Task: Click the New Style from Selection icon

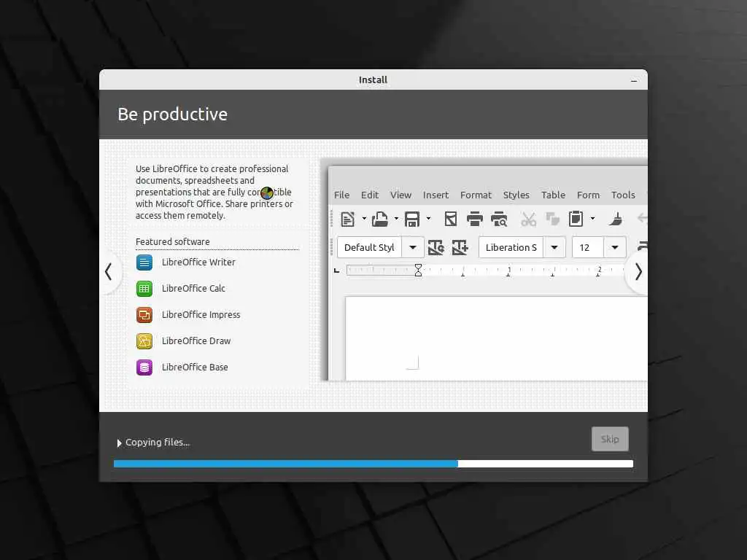Action: [460, 248]
